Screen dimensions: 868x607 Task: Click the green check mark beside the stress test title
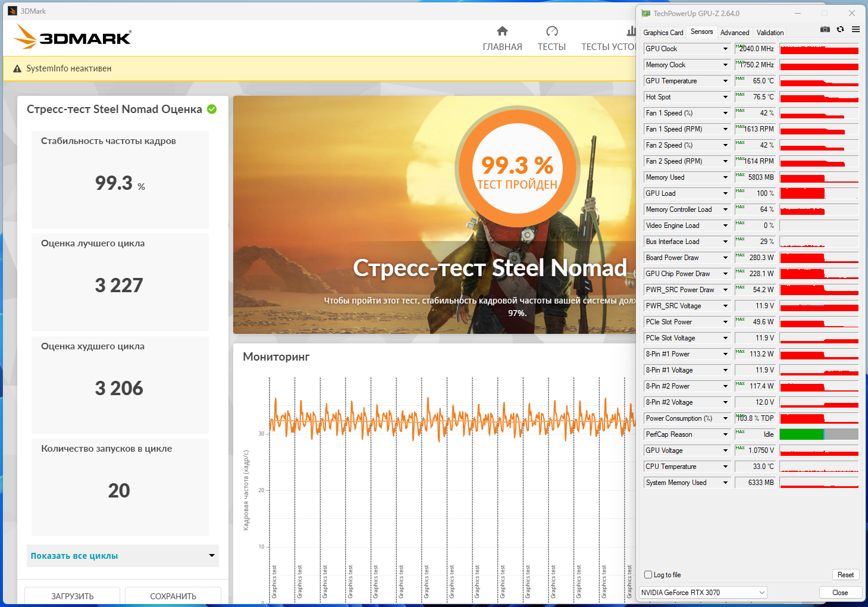[x=212, y=109]
